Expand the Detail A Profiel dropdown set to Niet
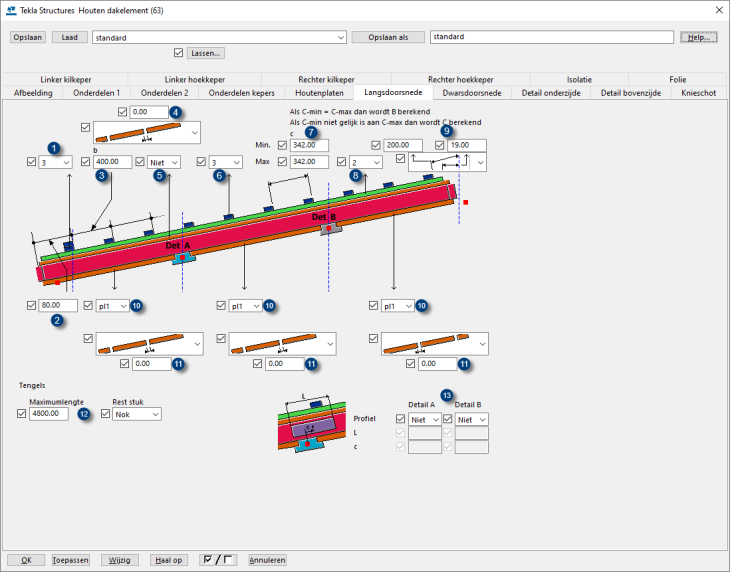Viewport: 730px width, 572px height. [425, 419]
